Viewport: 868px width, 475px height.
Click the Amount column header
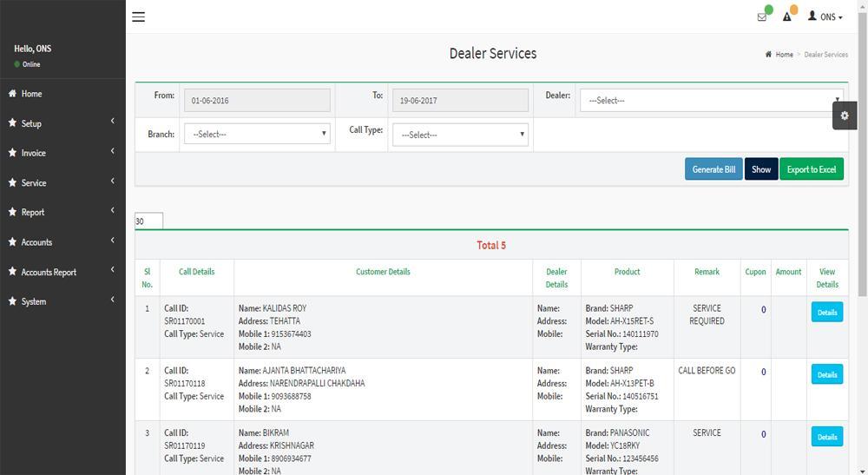(788, 272)
